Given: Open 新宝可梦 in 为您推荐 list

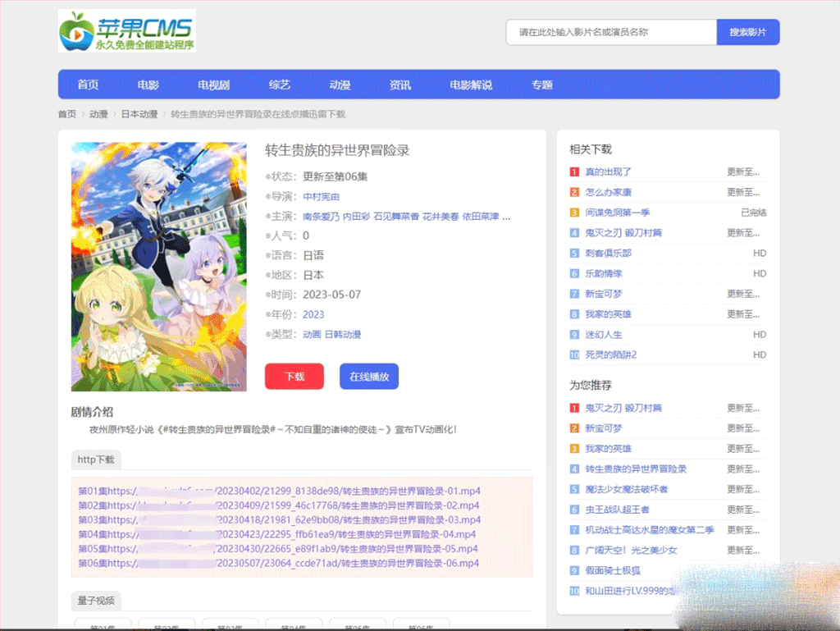Looking at the screenshot, I should click(604, 428).
